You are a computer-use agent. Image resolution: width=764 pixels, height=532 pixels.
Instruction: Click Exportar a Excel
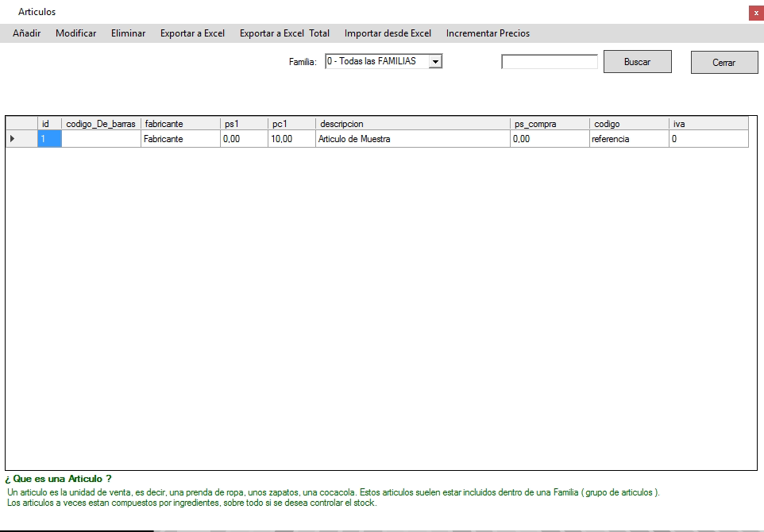(192, 33)
